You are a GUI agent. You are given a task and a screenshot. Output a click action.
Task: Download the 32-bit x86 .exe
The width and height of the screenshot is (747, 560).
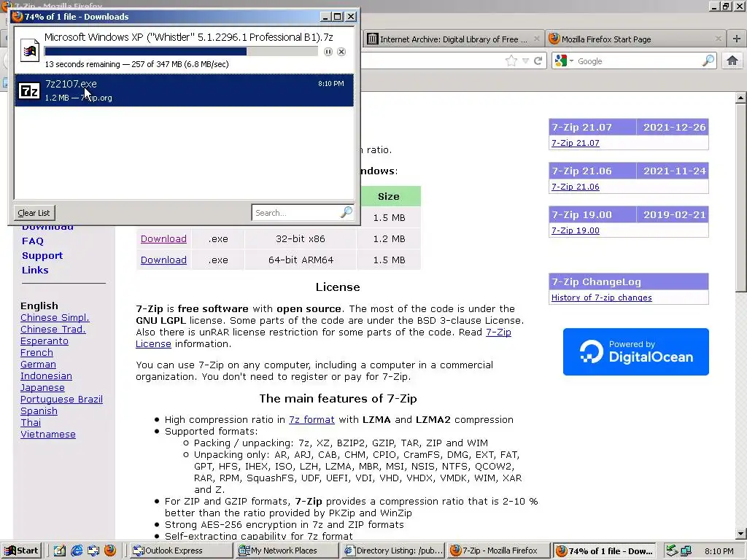tap(163, 238)
